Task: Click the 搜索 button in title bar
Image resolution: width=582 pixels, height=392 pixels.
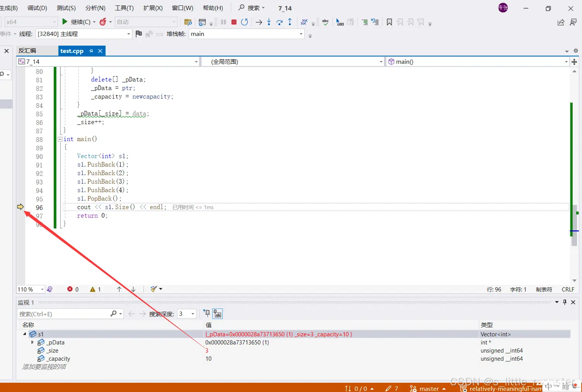Action: 251,8
